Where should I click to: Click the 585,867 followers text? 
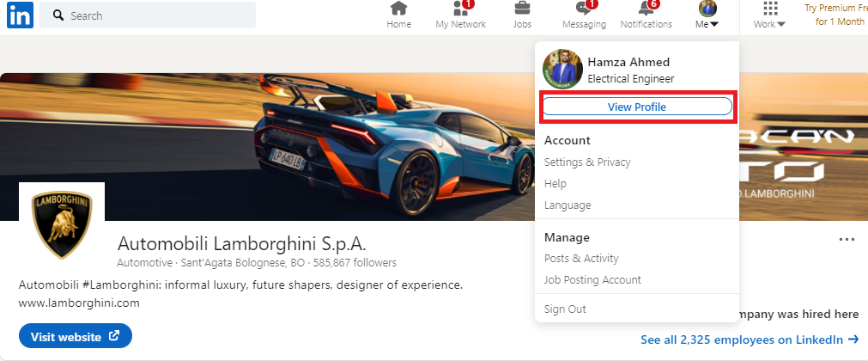pos(355,263)
